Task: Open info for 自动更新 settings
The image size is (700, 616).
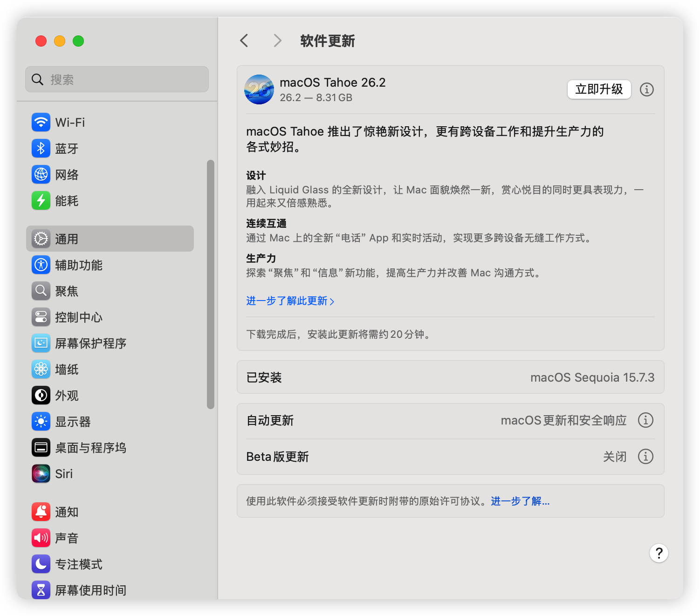Action: (645, 420)
